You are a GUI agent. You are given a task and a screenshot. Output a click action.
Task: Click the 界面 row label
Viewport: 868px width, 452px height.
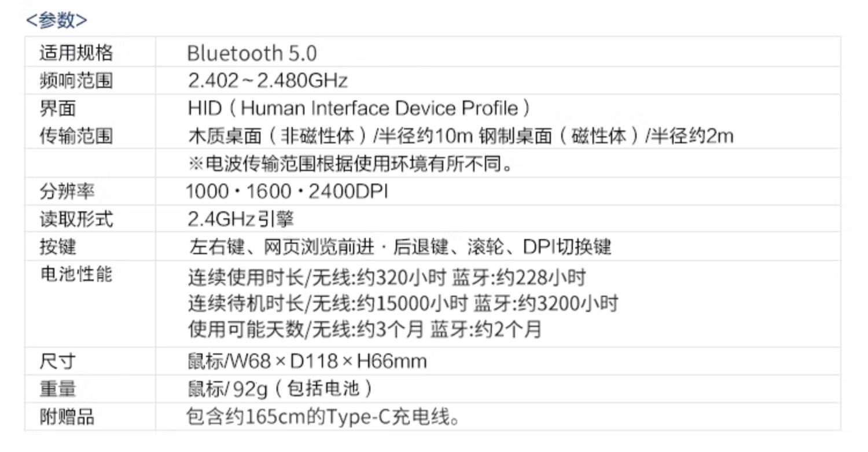tap(57, 108)
